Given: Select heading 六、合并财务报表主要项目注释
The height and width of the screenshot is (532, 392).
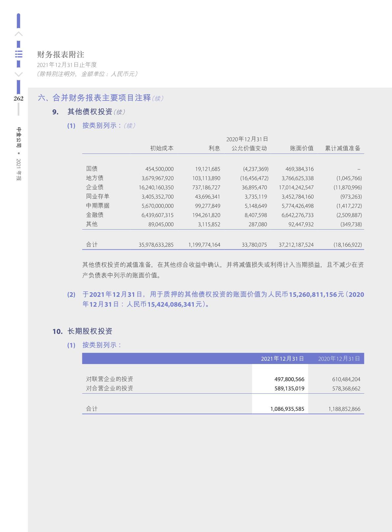Looking at the screenshot, I should pos(94,98).
